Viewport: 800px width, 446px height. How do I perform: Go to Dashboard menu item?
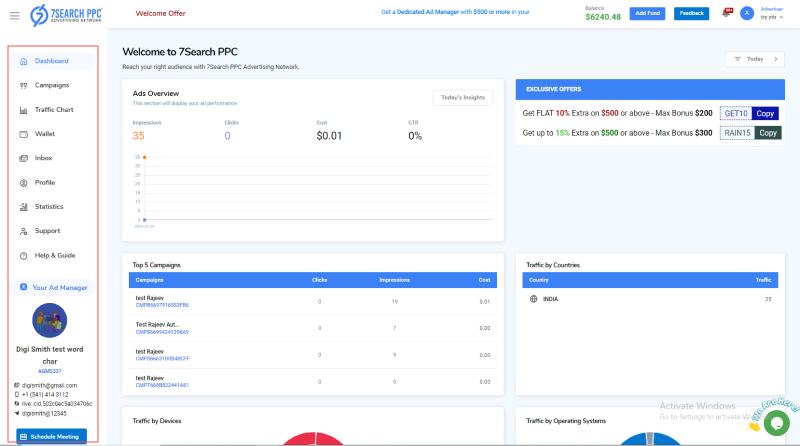tap(52, 61)
